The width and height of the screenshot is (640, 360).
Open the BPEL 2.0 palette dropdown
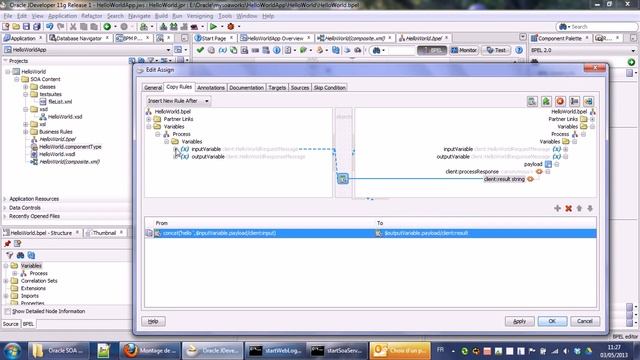tap(633, 50)
